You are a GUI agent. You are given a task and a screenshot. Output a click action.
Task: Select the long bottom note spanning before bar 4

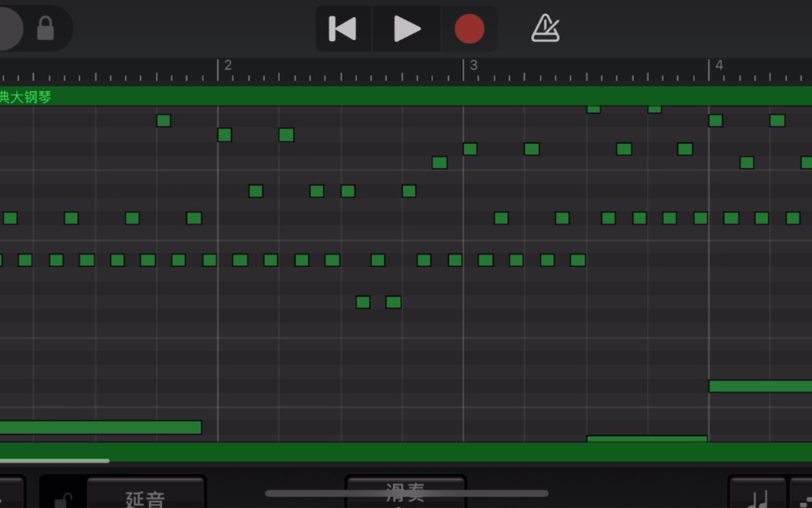point(647,439)
